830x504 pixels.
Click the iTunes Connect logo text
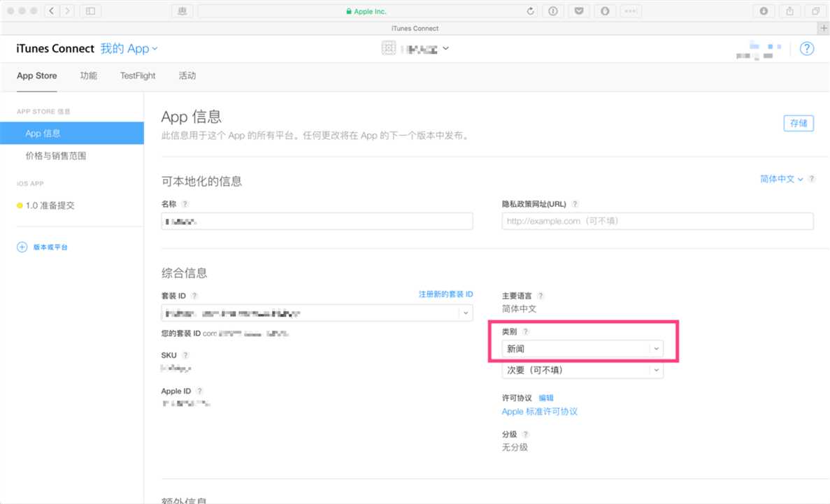[x=55, y=49]
